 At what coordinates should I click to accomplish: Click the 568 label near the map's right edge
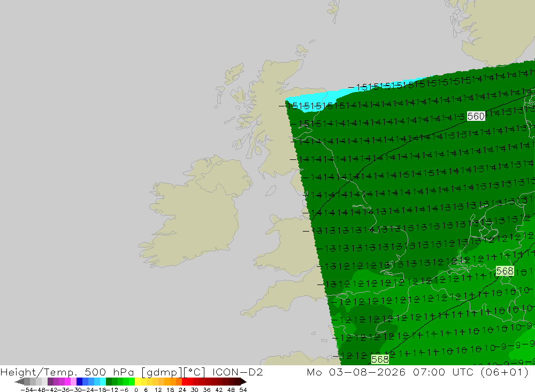point(505,271)
